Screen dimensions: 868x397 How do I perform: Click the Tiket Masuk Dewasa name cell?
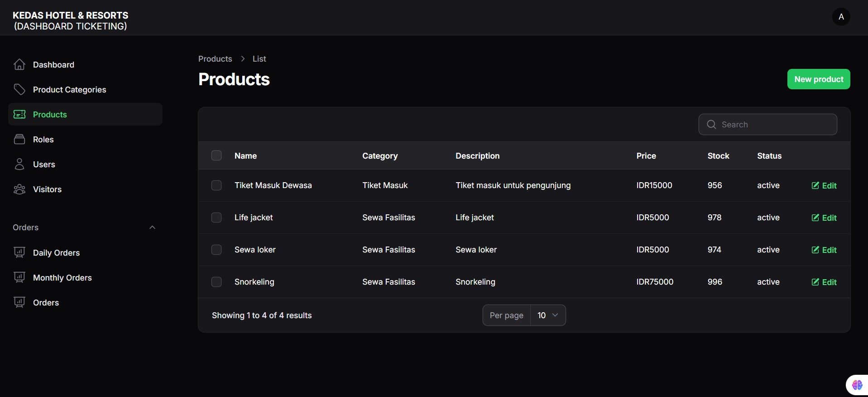(273, 185)
